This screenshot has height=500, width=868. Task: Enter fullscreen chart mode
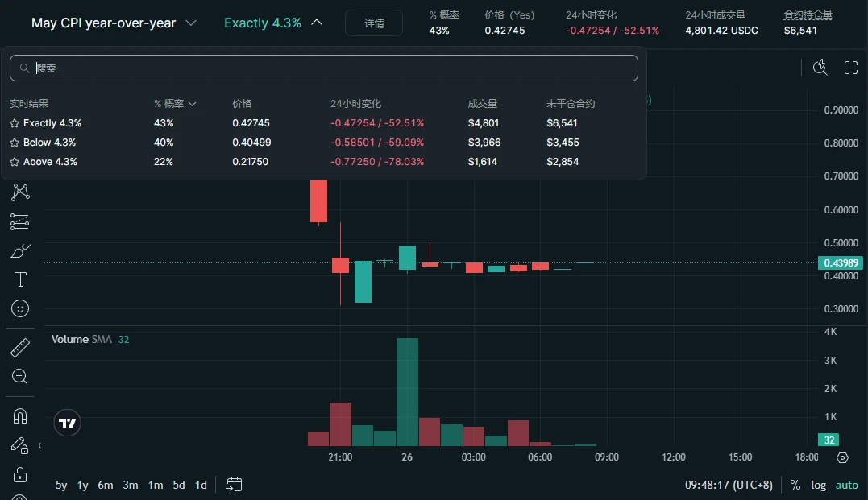(x=851, y=68)
